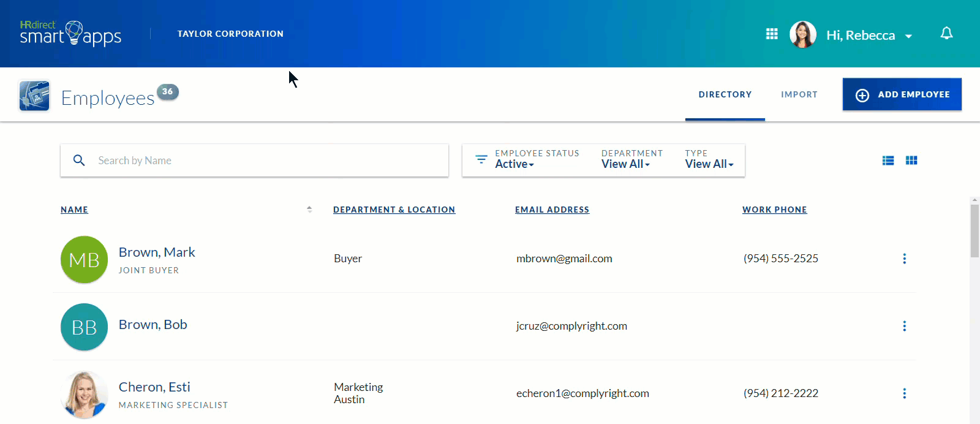Click Taylor Corporation company name
The height and width of the screenshot is (424, 980).
coord(230,34)
